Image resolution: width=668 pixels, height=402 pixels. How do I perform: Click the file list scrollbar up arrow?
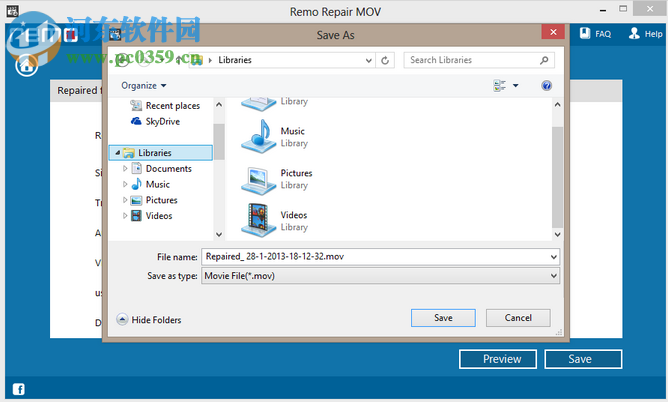[557, 105]
